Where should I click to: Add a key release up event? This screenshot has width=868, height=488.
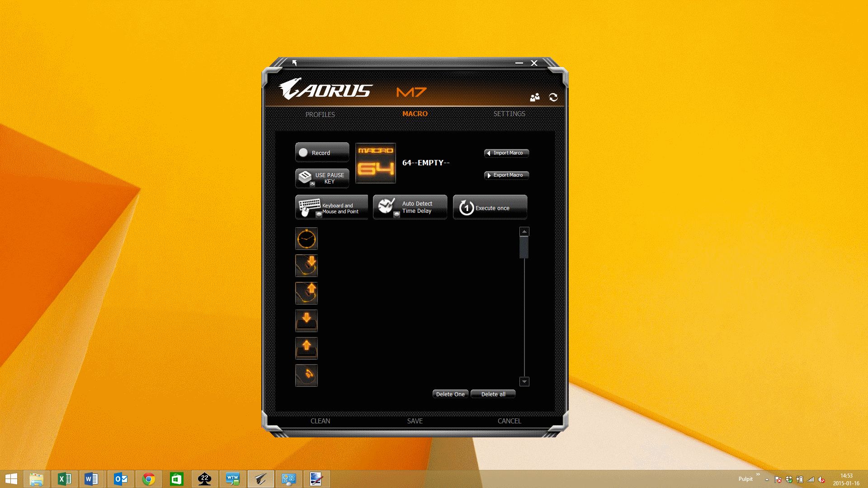tap(307, 348)
